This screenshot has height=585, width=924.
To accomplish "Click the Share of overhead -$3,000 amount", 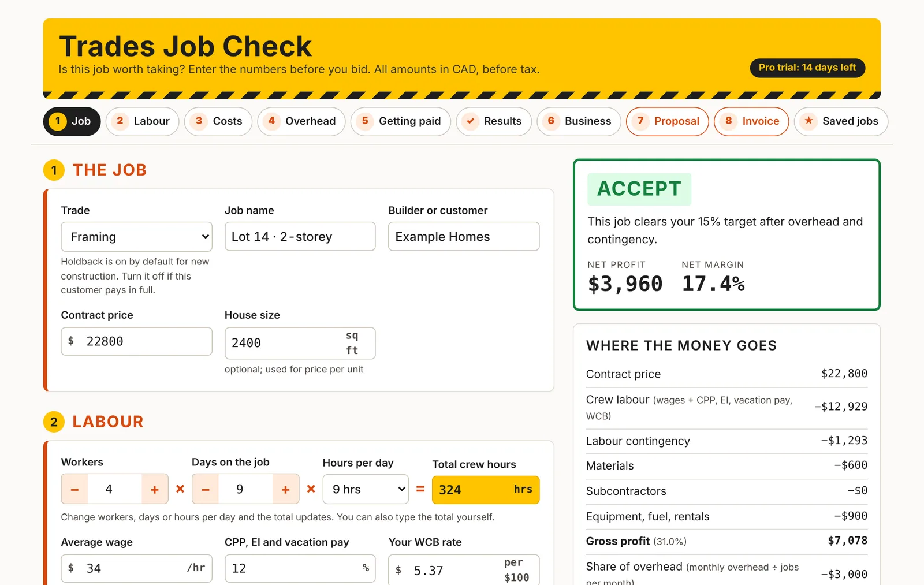I will [x=844, y=575].
